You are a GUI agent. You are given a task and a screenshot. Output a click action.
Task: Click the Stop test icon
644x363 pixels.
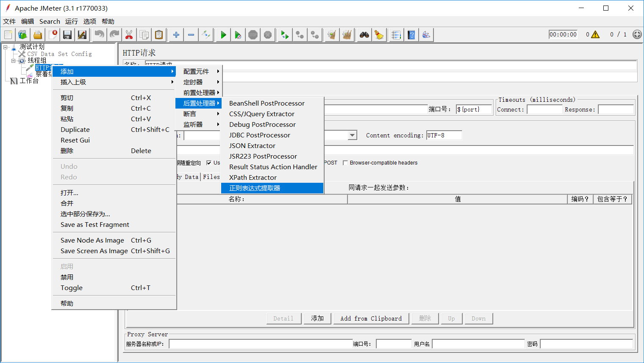coord(253,35)
